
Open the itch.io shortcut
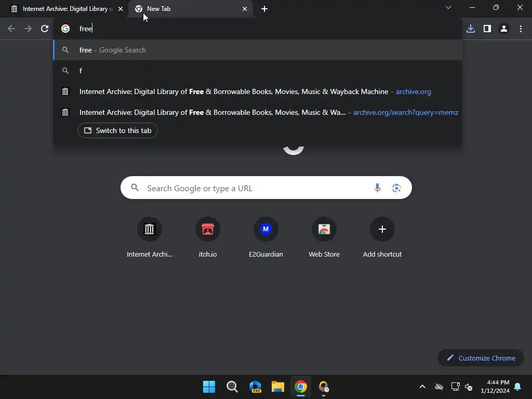[x=208, y=237]
